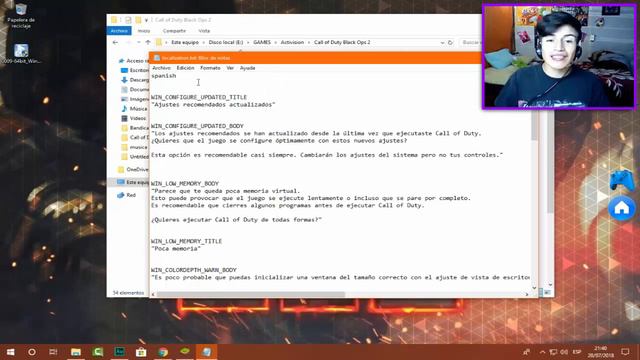Refresh the Explorer folder view
640x360 pixels.
click(450, 42)
